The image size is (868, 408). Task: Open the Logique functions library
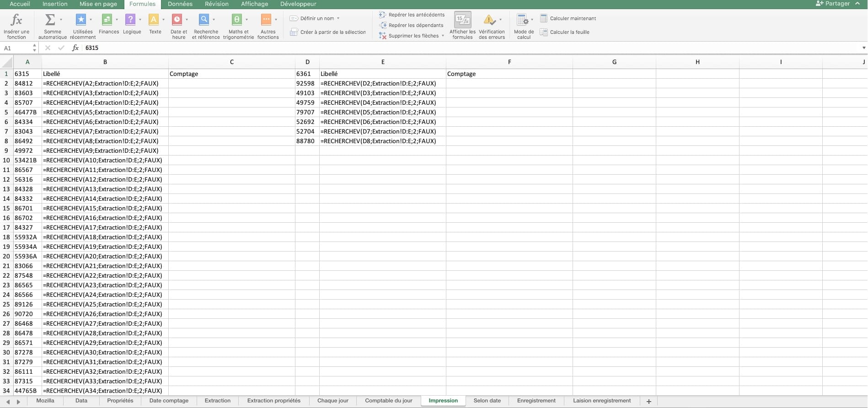point(130,20)
